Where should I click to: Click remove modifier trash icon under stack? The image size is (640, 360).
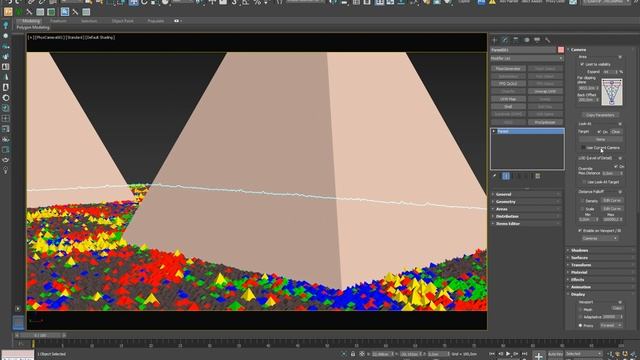pos(527,176)
